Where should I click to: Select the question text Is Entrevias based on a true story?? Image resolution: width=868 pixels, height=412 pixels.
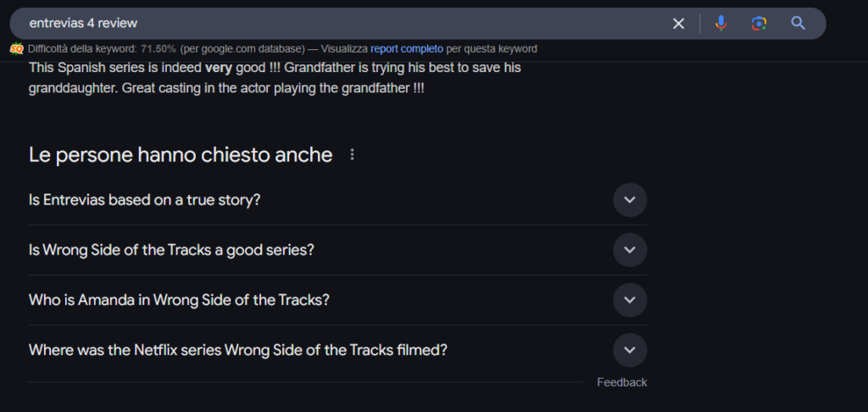[x=144, y=200]
